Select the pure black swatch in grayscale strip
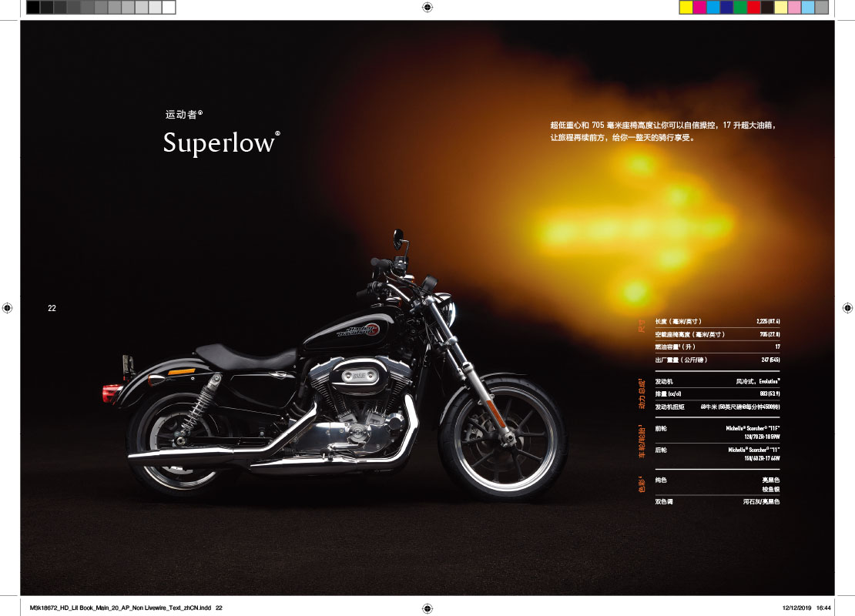The image size is (855, 616). tap(33, 7)
